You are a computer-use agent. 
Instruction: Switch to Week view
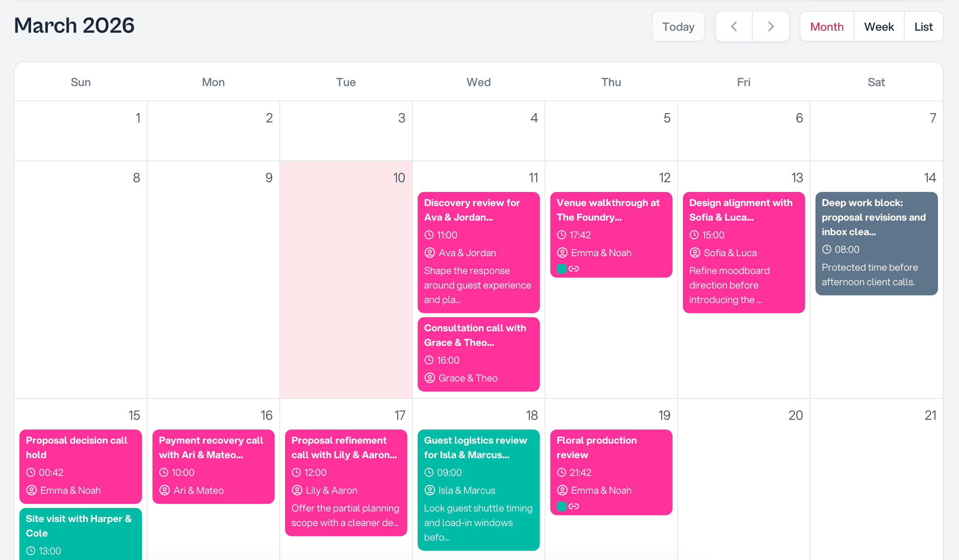(x=879, y=26)
